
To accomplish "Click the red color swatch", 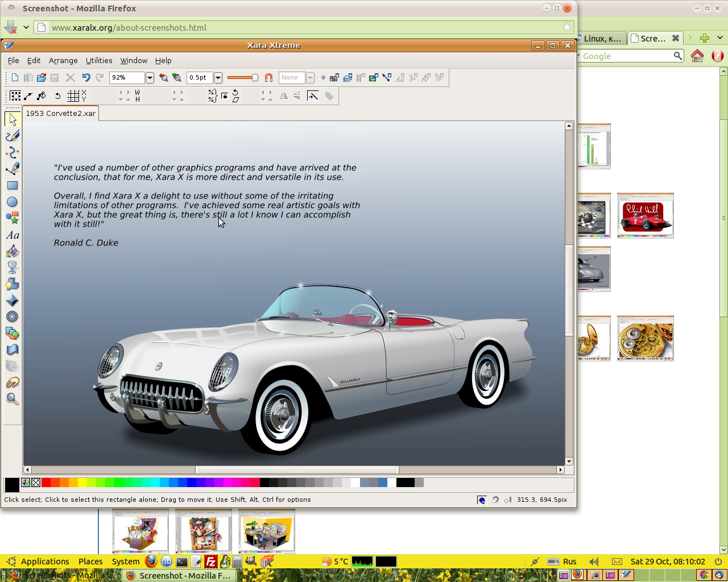I will coord(46,483).
